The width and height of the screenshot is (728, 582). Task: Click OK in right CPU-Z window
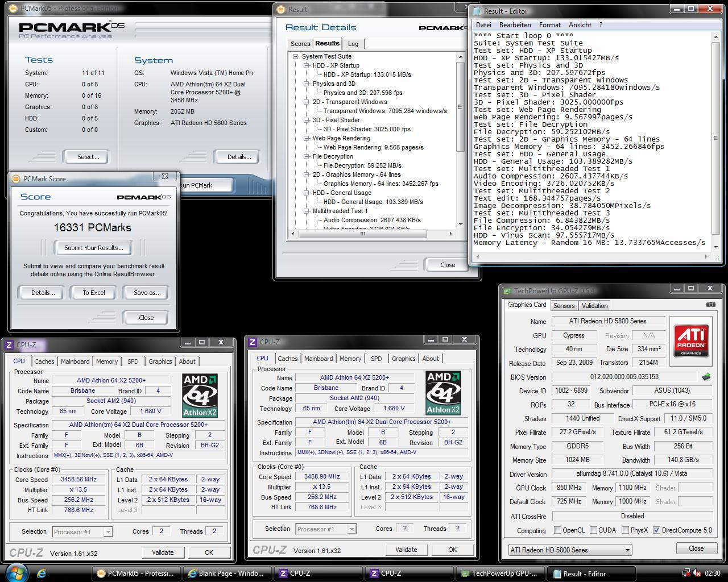tap(452, 550)
